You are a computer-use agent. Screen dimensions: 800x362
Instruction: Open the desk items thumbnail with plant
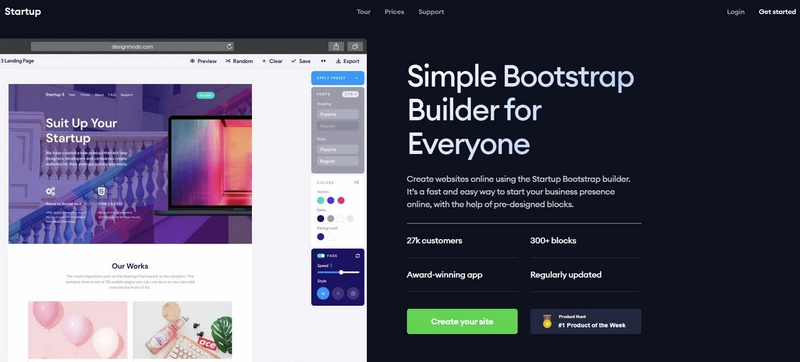(182, 330)
